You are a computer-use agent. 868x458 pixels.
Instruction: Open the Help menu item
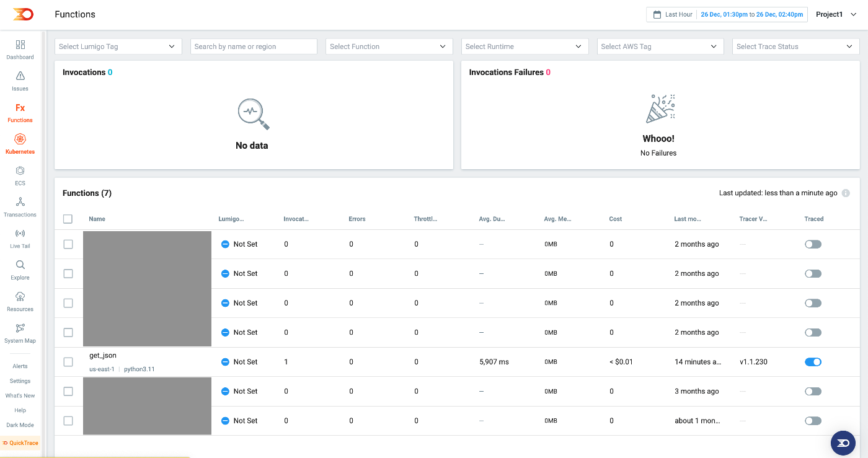click(20, 410)
